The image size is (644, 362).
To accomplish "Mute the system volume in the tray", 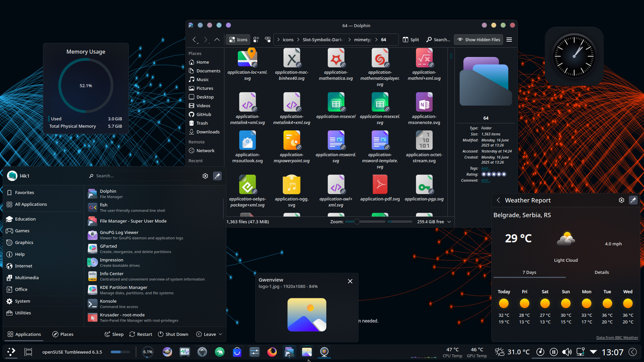I will (x=567, y=352).
